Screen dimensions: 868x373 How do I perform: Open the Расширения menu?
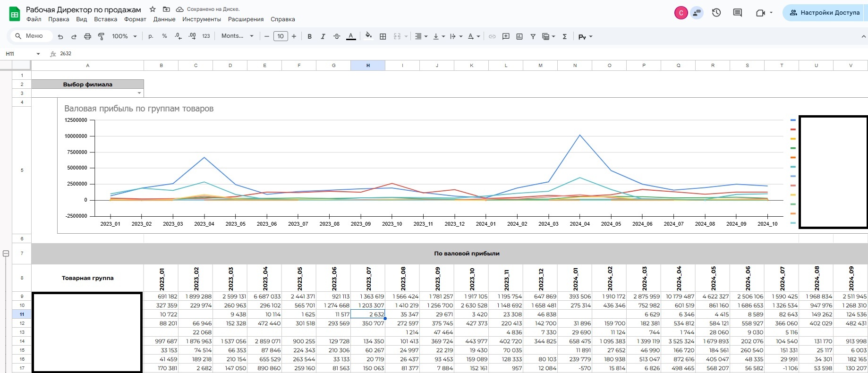(246, 19)
